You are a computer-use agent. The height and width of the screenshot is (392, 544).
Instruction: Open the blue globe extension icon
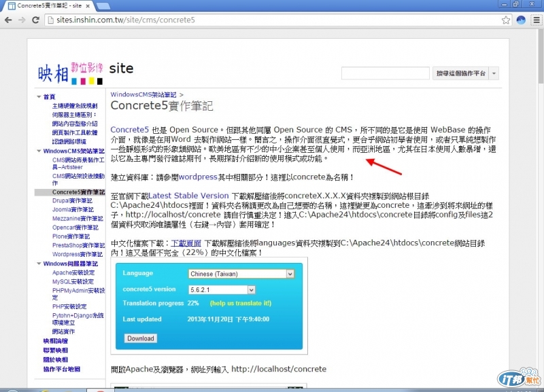[x=521, y=20]
